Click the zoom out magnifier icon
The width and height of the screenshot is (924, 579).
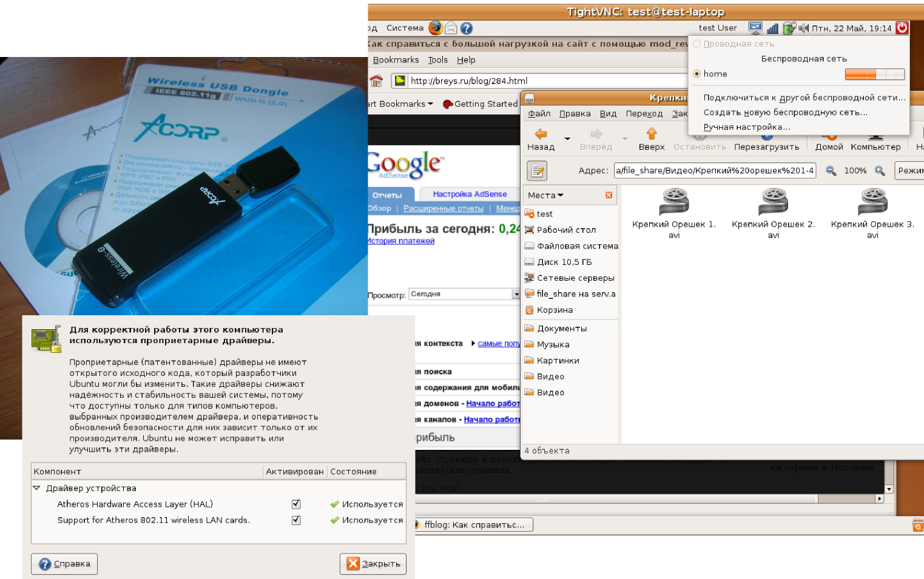point(831,171)
